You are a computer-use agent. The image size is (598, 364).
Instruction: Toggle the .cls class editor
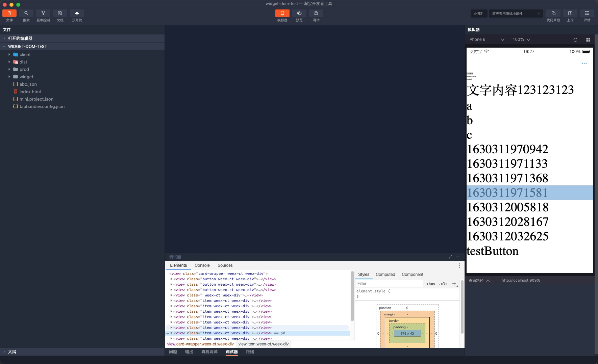pyautogui.click(x=443, y=284)
